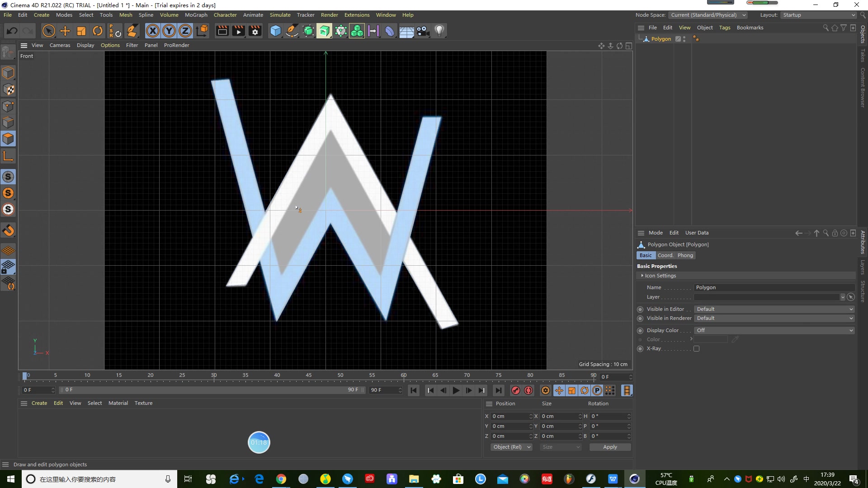868x488 pixels.
Task: Open the Object (Rel) coordinate dropdown
Action: (x=511, y=447)
